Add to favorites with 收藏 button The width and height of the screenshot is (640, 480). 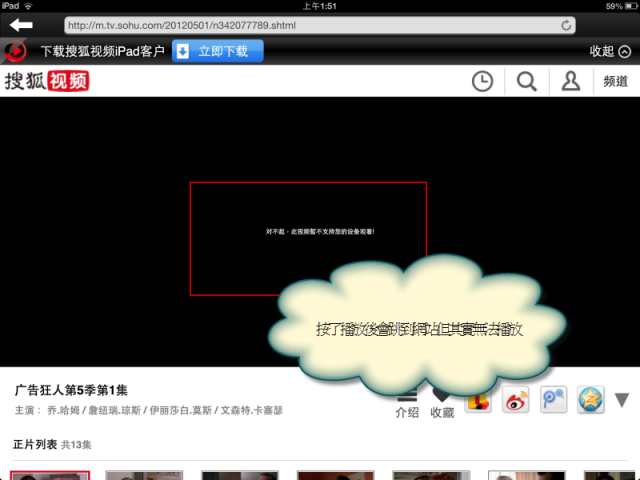click(x=442, y=405)
